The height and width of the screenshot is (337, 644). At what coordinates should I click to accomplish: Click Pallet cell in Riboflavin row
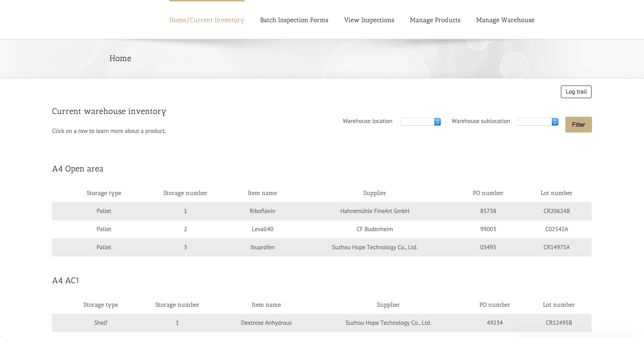(x=104, y=211)
